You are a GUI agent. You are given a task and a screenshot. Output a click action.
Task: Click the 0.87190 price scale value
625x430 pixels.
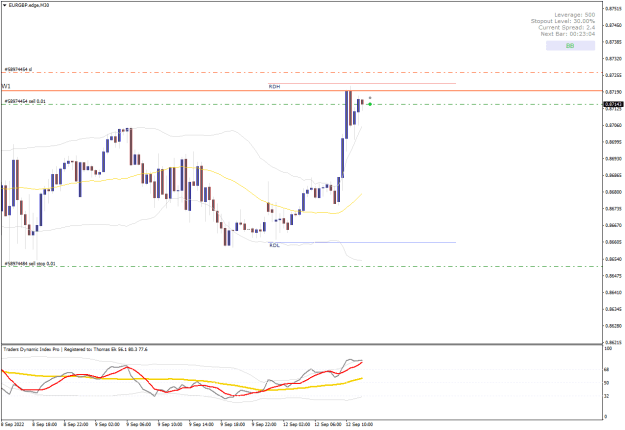(x=613, y=92)
